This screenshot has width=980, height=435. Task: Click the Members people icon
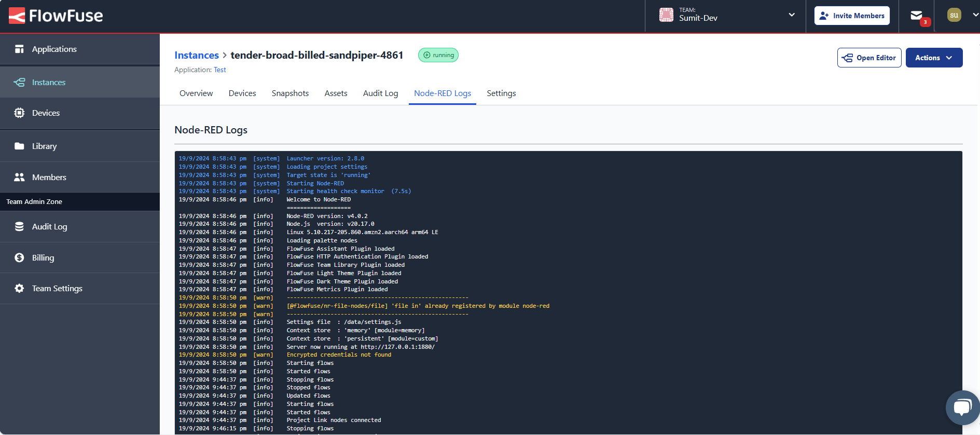click(19, 178)
